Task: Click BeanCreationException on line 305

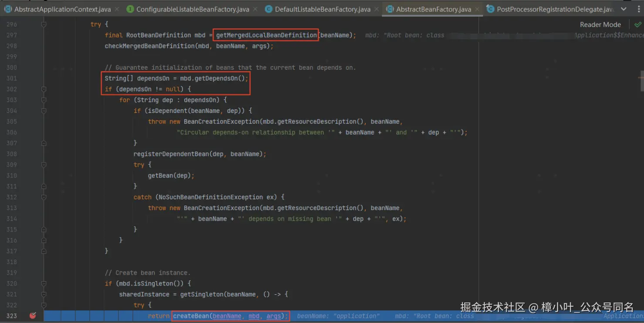Action: [222, 122]
